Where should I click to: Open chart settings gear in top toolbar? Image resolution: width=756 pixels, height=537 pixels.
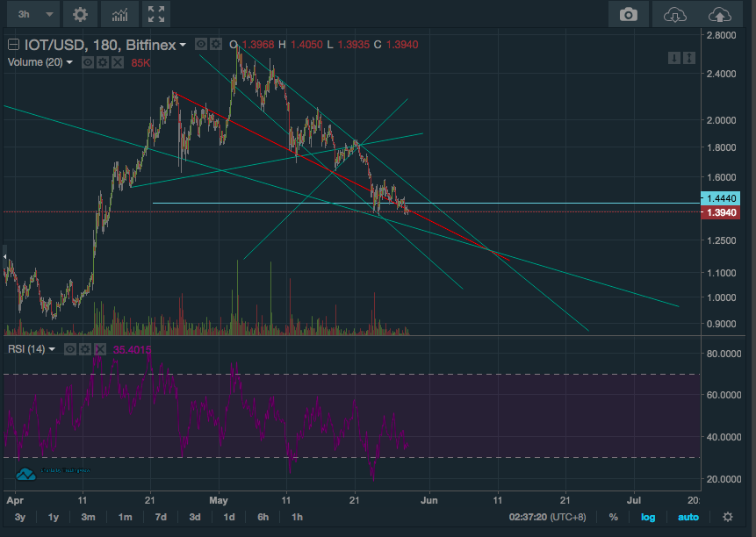coord(80,14)
